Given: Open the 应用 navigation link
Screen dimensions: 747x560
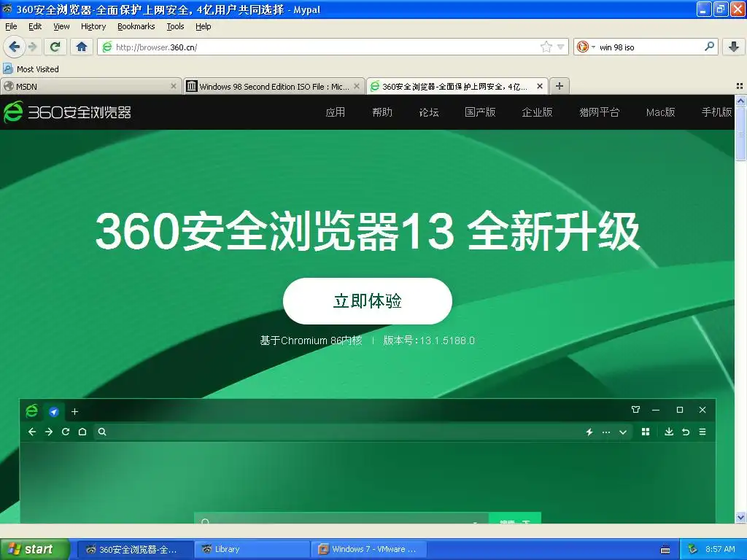Looking at the screenshot, I should [x=336, y=112].
